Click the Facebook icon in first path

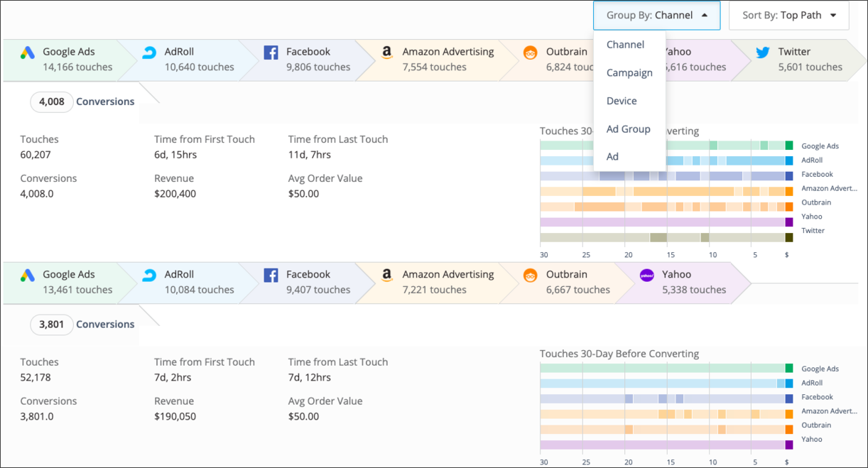(x=271, y=53)
